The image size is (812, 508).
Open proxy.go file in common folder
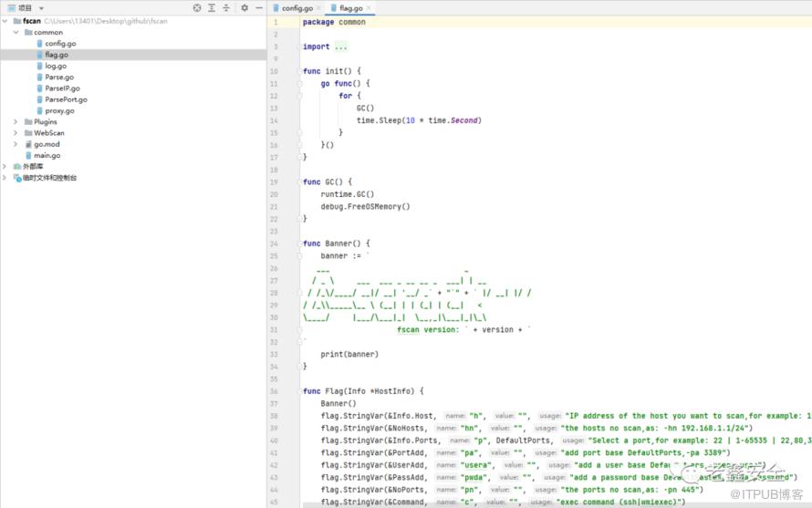(59, 110)
